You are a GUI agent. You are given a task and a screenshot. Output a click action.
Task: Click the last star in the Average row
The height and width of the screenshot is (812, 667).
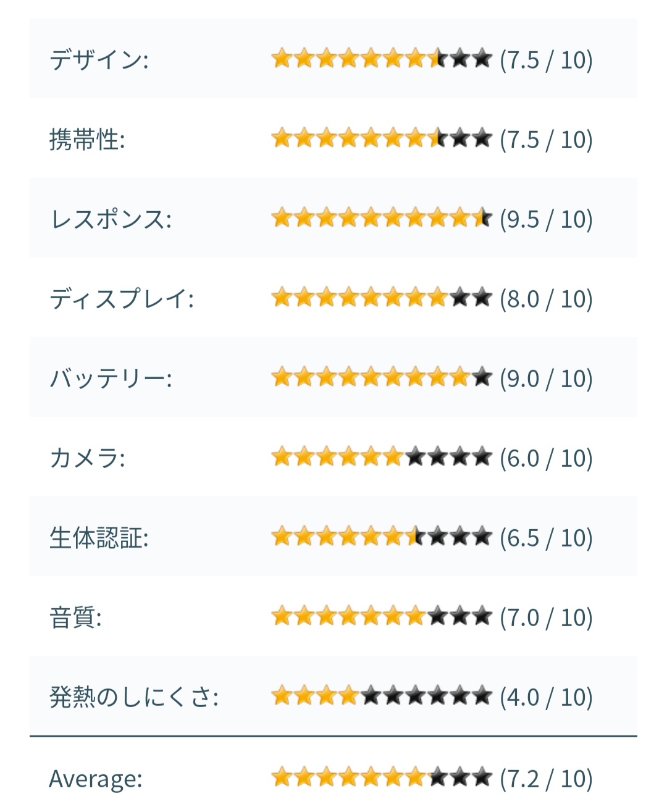(482, 777)
